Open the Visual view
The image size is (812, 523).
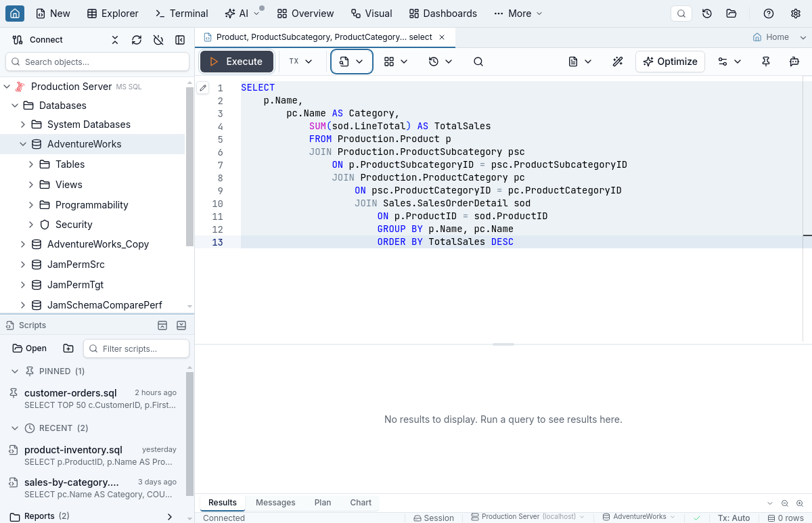click(x=371, y=14)
